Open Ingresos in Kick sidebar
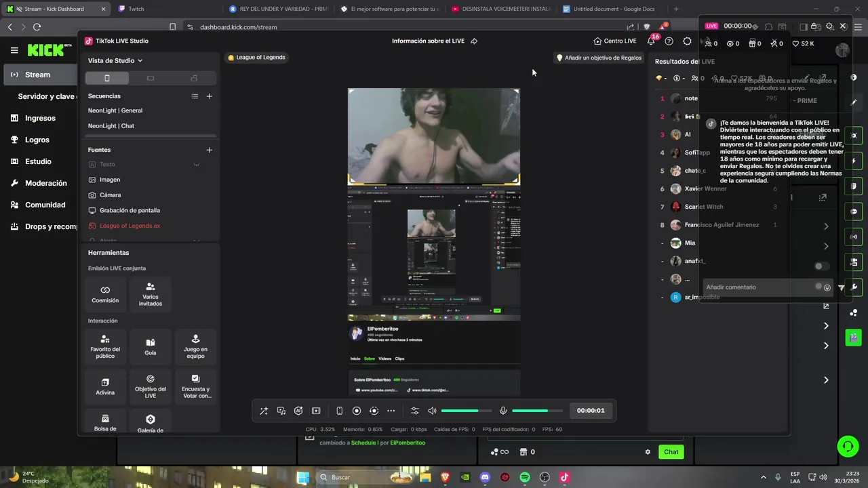Screen dimensions: 868x488 pos(39,118)
